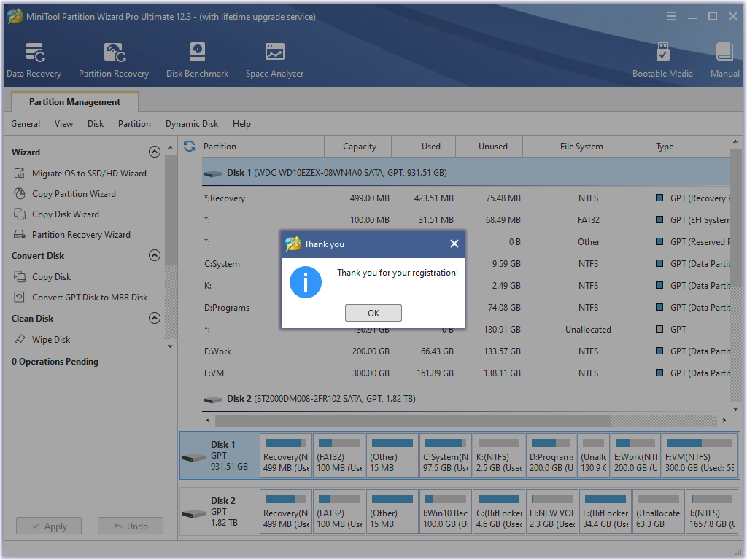
Task: Click scroll right arrow of partition list
Action: (x=724, y=421)
